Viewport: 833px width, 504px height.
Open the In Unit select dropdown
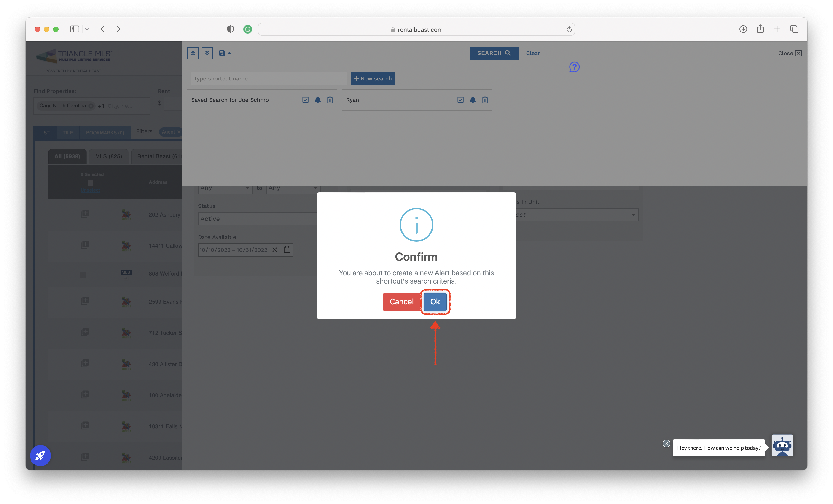577,215
